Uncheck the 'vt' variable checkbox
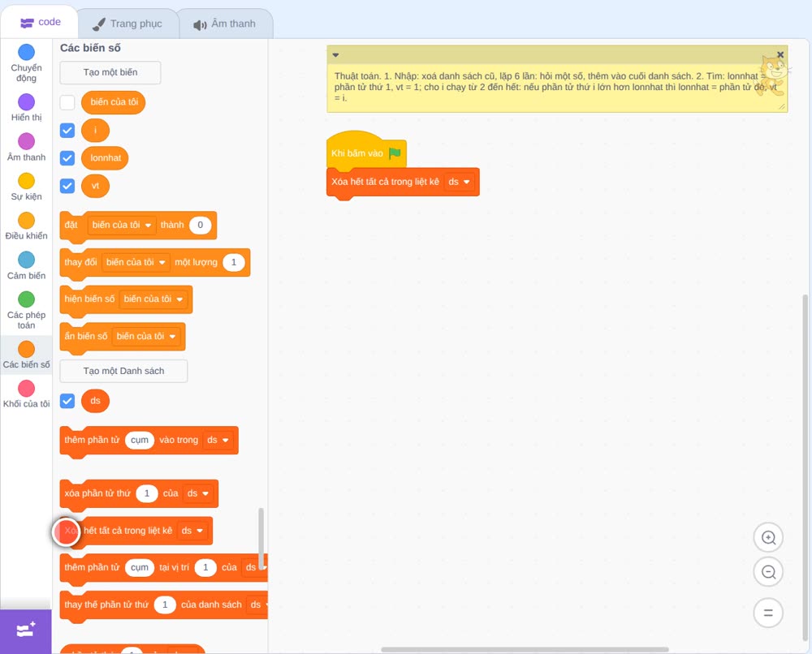The width and height of the screenshot is (812, 654). click(67, 186)
